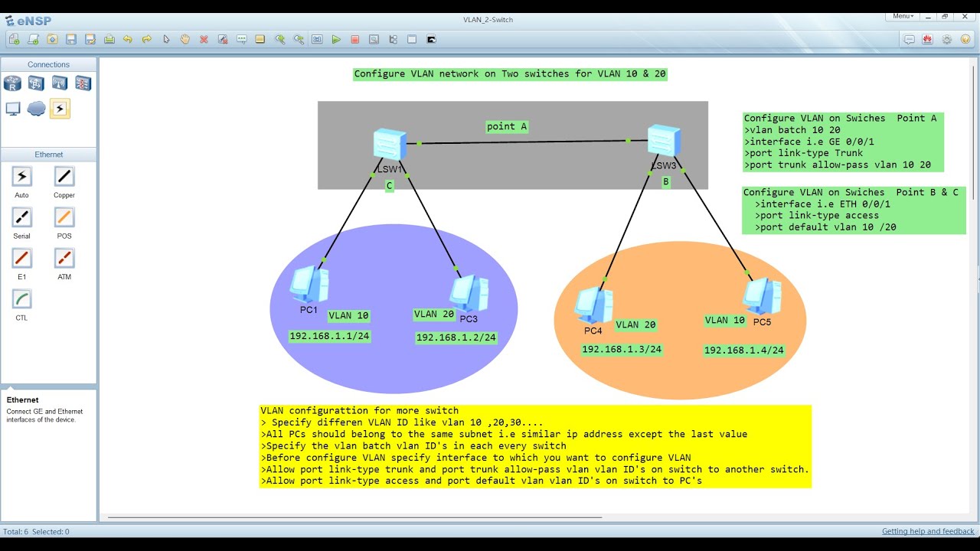The image size is (980, 551).
Task: Click the Data Capture toolbar icon
Action: 374,39
